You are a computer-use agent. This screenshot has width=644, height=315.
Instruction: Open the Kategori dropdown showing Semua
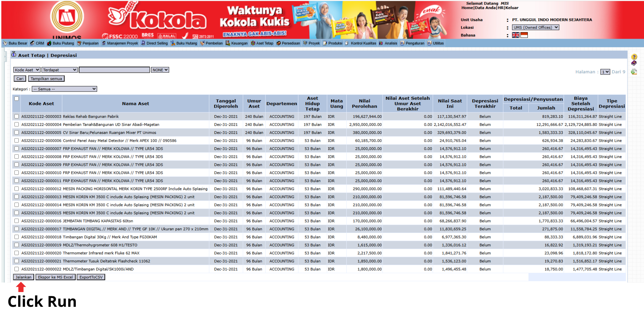[x=64, y=89]
